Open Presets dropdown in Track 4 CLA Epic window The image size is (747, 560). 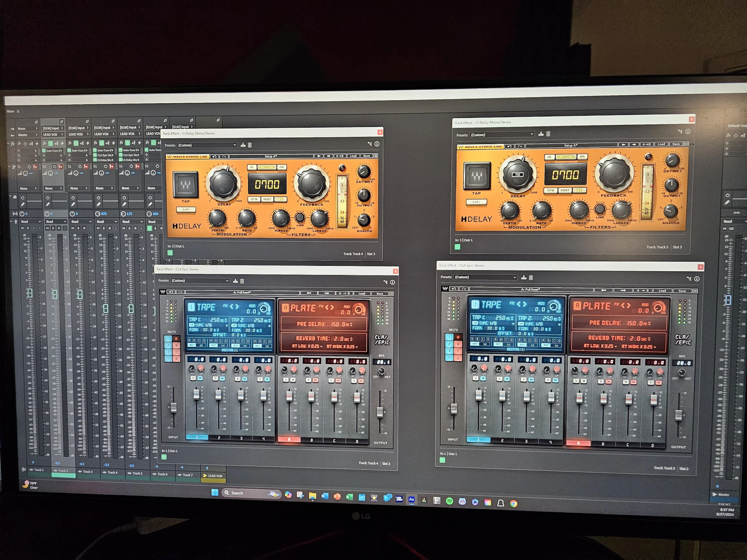pyautogui.click(x=200, y=281)
